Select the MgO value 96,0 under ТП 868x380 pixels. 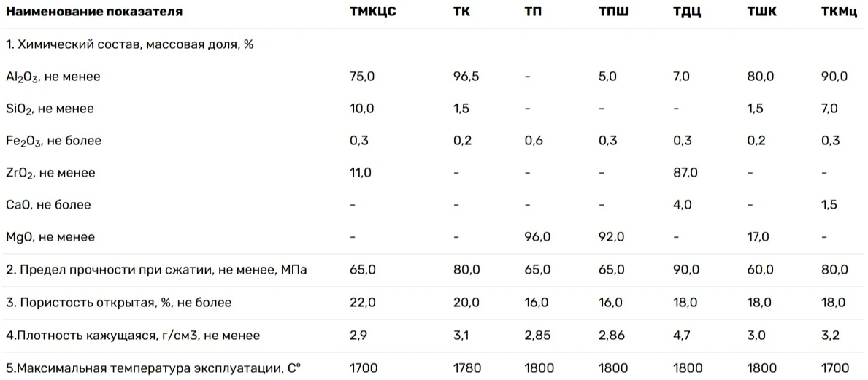[x=537, y=237]
